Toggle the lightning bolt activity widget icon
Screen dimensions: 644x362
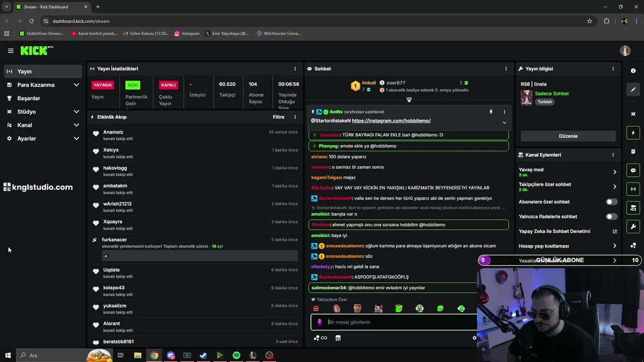(x=633, y=133)
